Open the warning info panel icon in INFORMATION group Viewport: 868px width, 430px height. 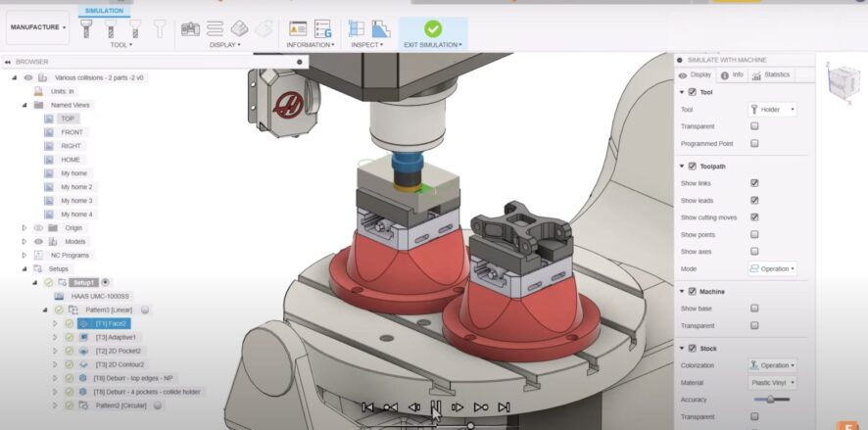point(298,28)
